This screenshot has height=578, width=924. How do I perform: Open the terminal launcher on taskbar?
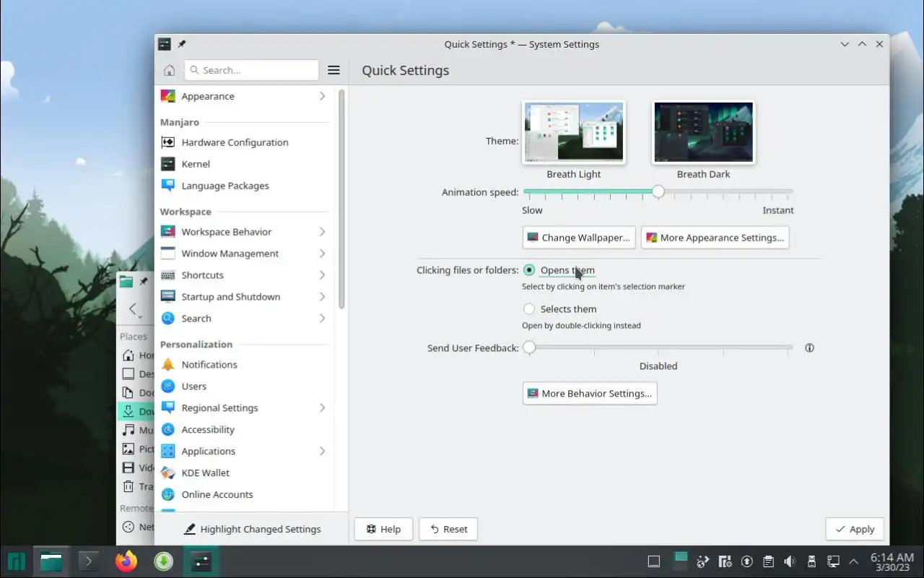(88, 561)
